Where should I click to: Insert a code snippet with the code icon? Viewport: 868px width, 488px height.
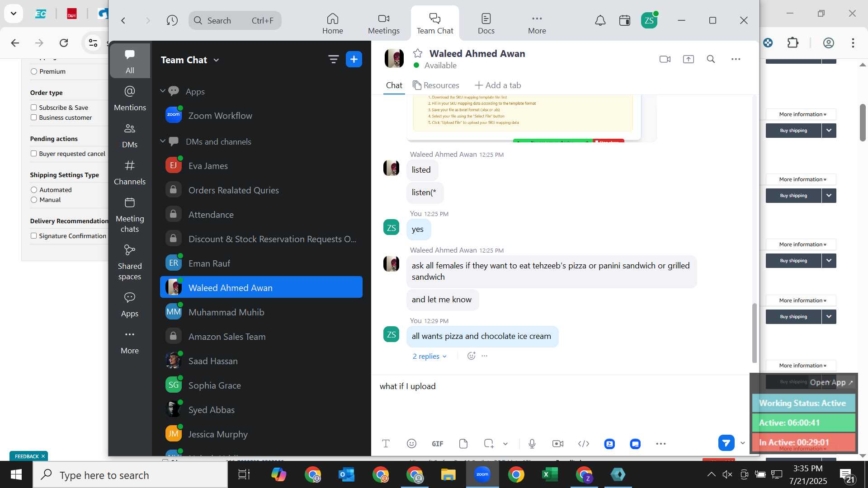pos(584,444)
